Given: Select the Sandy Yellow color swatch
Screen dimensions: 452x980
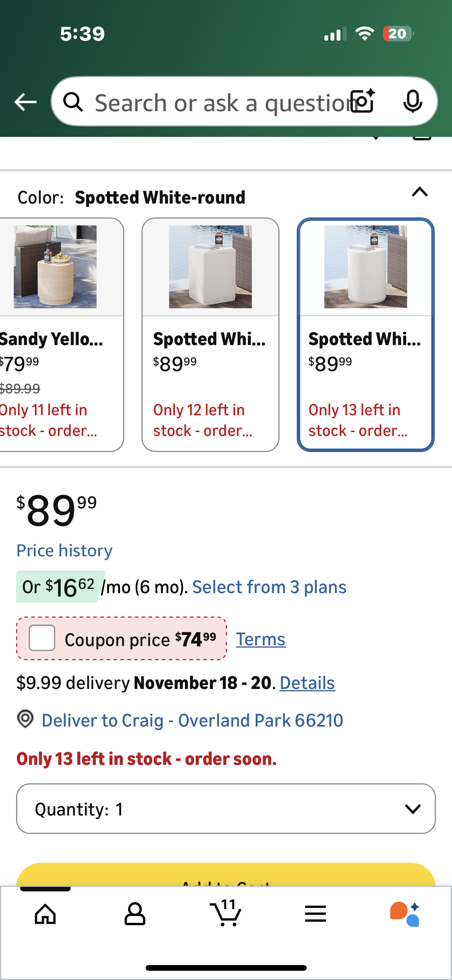Looking at the screenshot, I should 58,334.
